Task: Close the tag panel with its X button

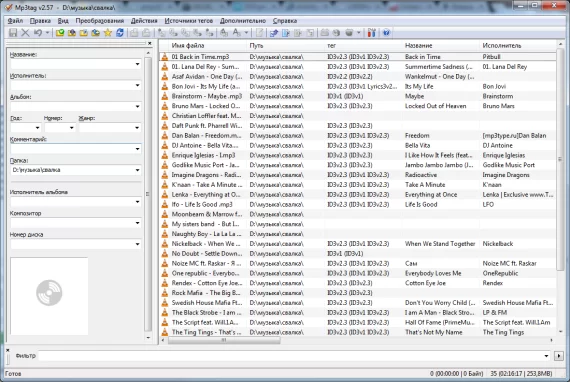Action: (149, 43)
